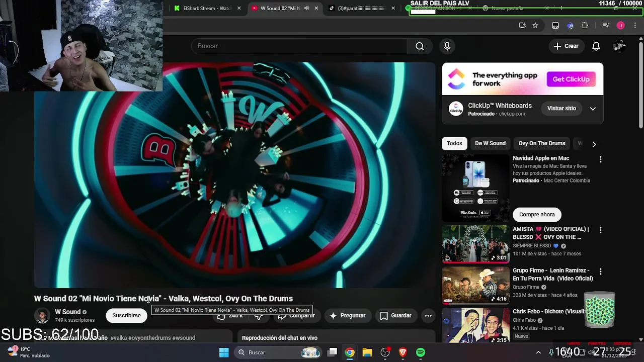Open Brave browser from the taskbar
This screenshot has width=644, height=362.
[x=403, y=352]
